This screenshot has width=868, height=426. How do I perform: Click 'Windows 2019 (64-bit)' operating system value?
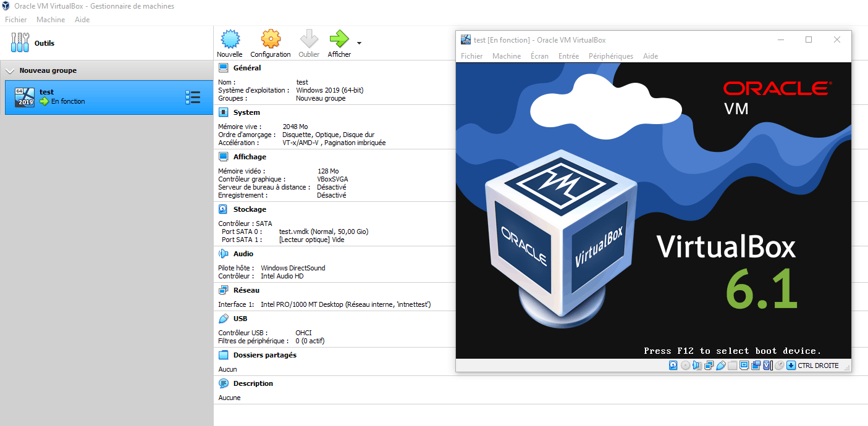330,90
